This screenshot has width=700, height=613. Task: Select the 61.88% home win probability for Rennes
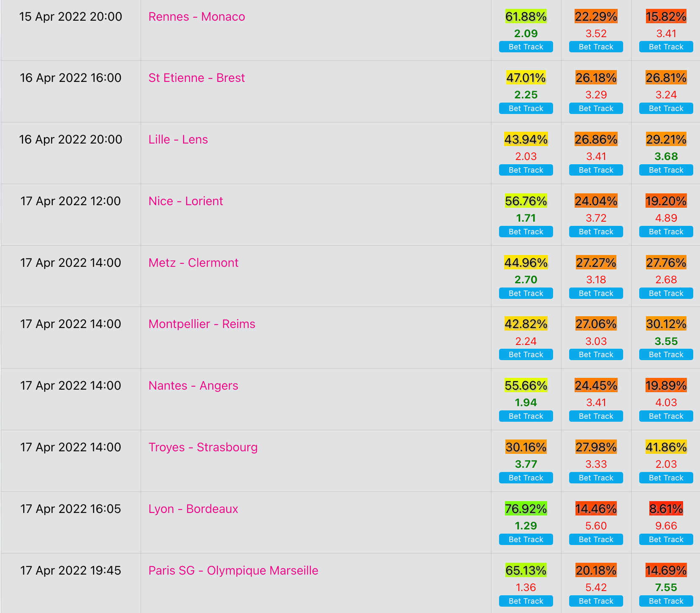[x=526, y=16]
